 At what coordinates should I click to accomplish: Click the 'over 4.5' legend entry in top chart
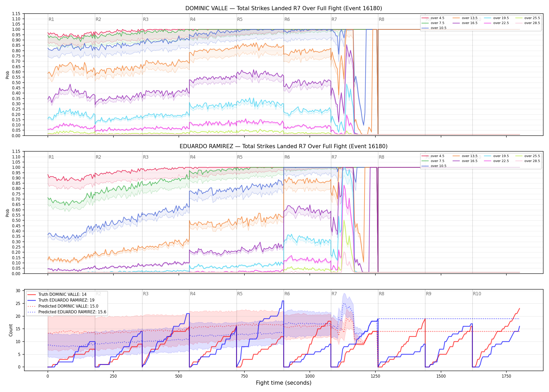point(433,18)
